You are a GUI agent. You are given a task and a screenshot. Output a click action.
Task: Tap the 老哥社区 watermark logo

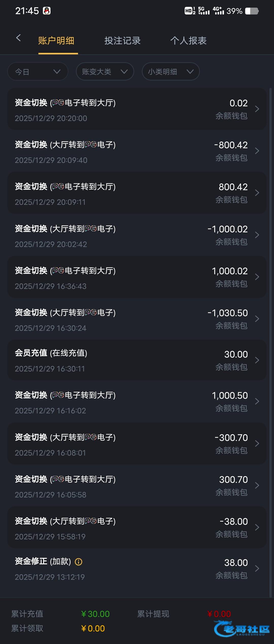pyautogui.click(x=242, y=629)
